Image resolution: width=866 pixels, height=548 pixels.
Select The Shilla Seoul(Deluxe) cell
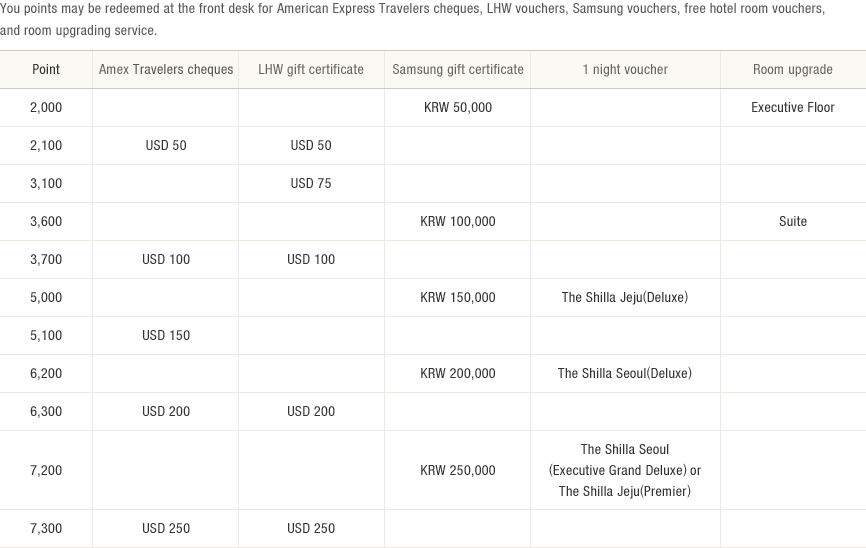point(625,374)
